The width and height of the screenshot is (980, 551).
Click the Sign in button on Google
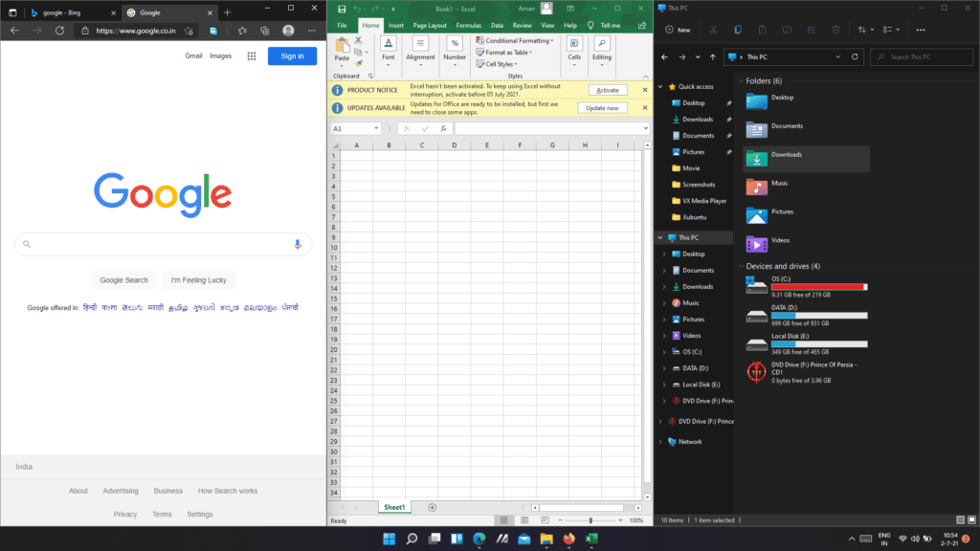[x=292, y=56]
